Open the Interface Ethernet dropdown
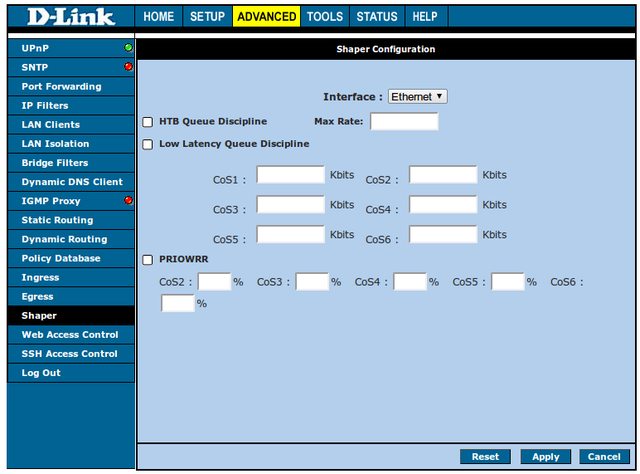640x474 pixels. 417,97
